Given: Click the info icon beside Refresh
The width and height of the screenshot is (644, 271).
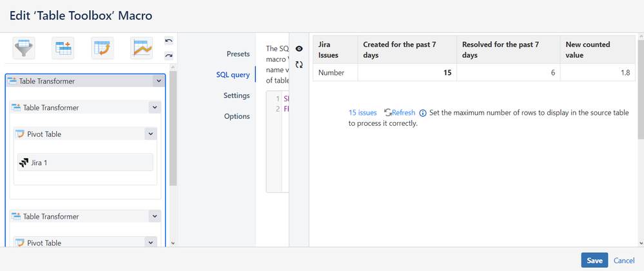Looking at the screenshot, I should (423, 113).
